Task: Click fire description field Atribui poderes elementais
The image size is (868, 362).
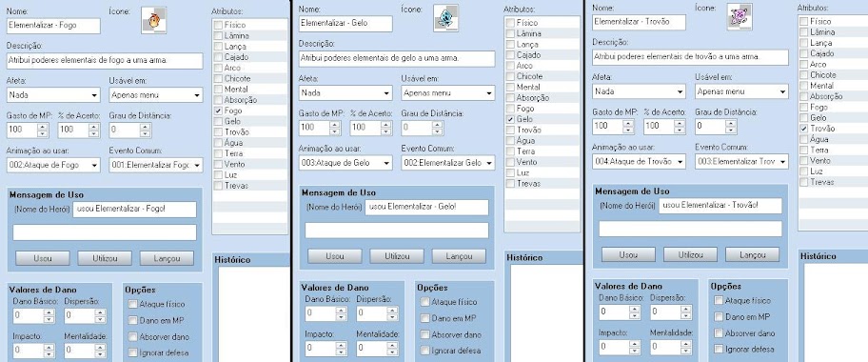Action: tap(106, 60)
